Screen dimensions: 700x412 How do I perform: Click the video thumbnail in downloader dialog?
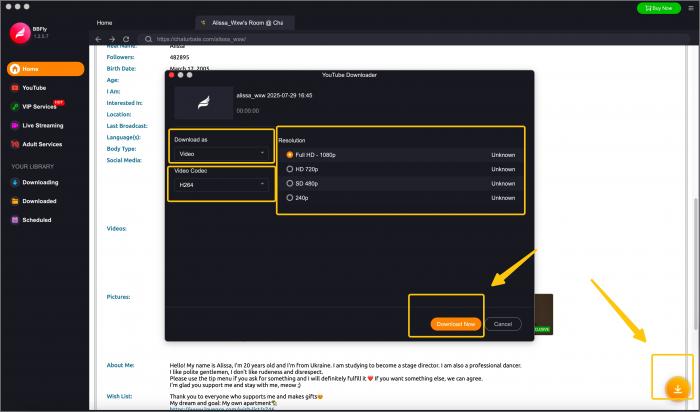[x=204, y=103]
